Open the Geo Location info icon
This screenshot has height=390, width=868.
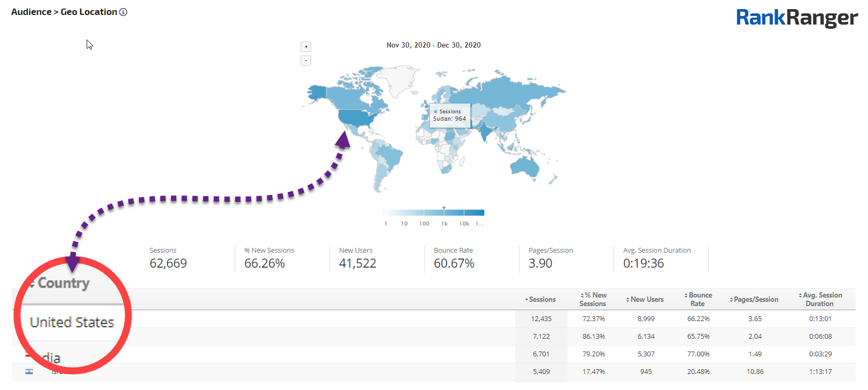(x=123, y=12)
